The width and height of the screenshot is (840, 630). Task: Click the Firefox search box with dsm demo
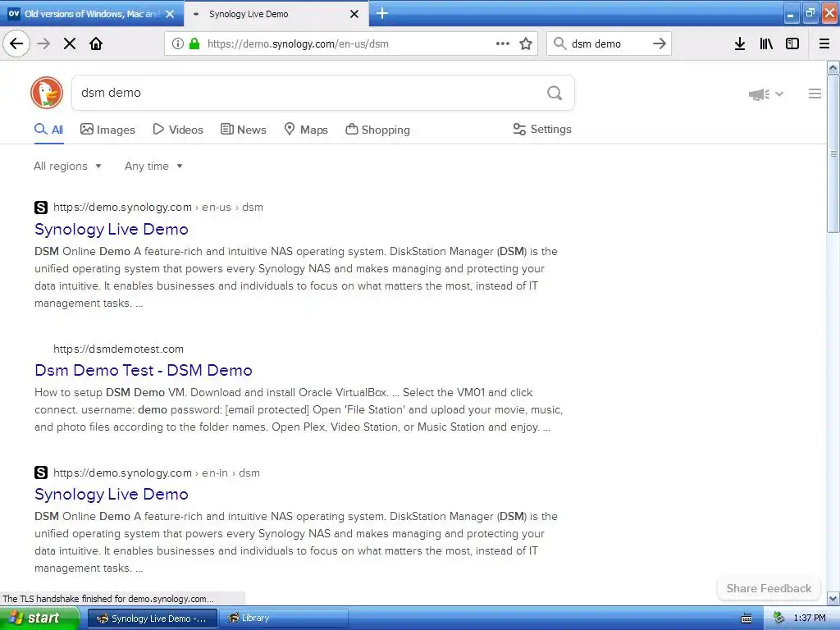tap(608, 43)
